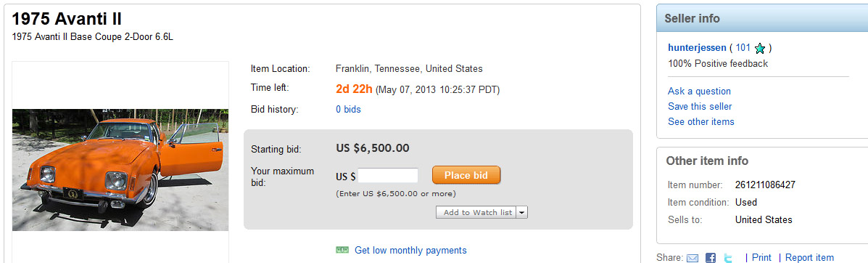Image resolution: width=868 pixels, height=263 pixels.
Task: See other items from seller
Action: tap(700, 121)
